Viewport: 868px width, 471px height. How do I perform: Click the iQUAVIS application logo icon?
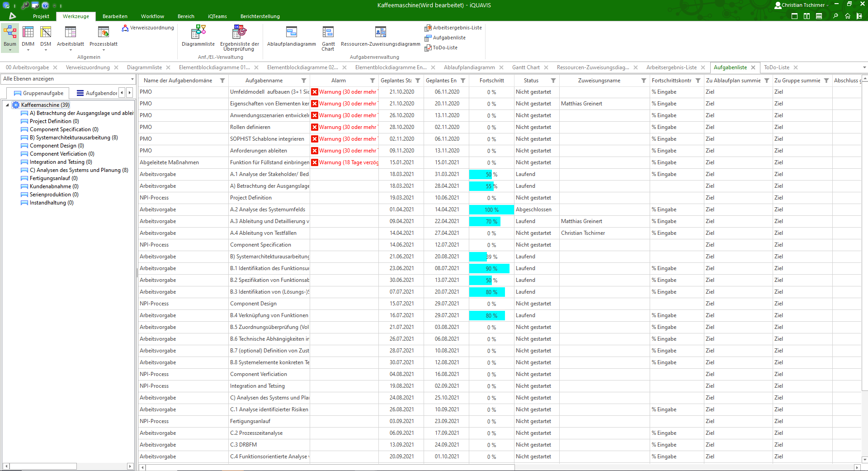(13, 16)
